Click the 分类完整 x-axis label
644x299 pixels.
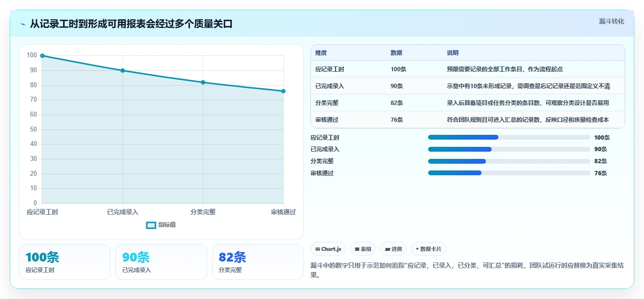point(203,212)
